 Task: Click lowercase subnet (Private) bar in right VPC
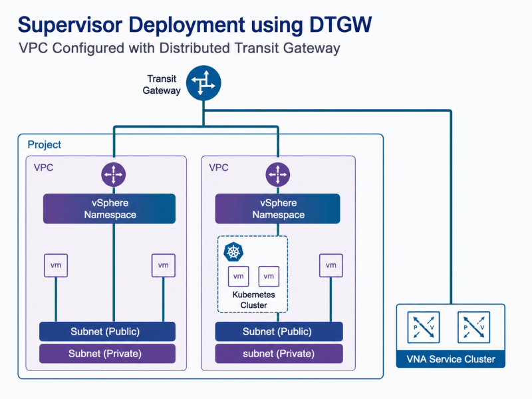coord(279,354)
